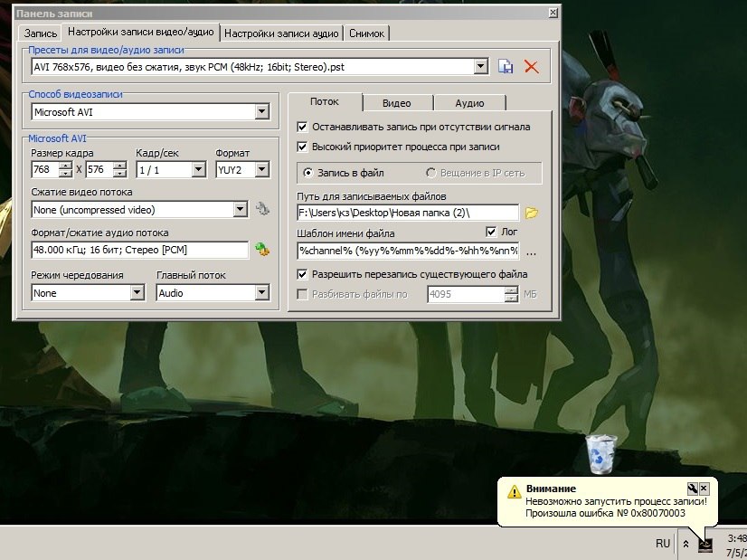Open the YUY2 format dropdown
Image resolution: width=747 pixels, height=560 pixels.
tap(262, 169)
